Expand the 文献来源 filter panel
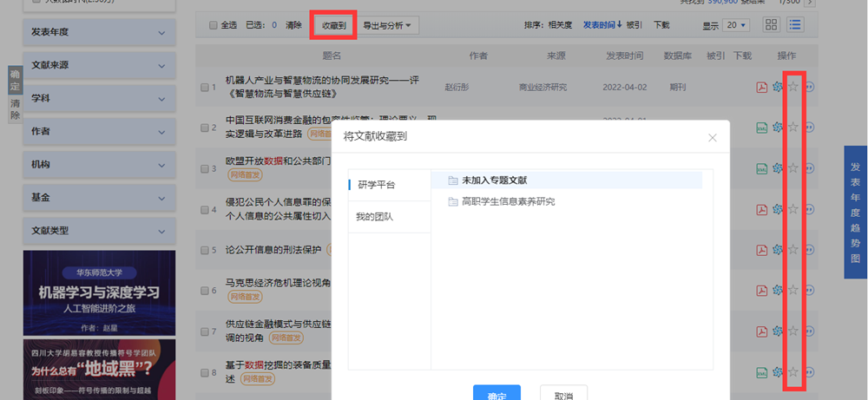The width and height of the screenshot is (868, 400). coord(99,65)
